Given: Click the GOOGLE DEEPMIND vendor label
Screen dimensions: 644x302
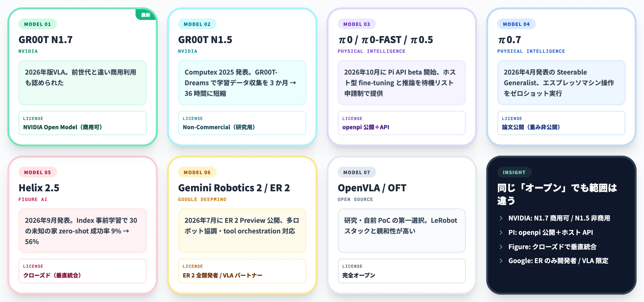Looking at the screenshot, I should click(202, 199).
